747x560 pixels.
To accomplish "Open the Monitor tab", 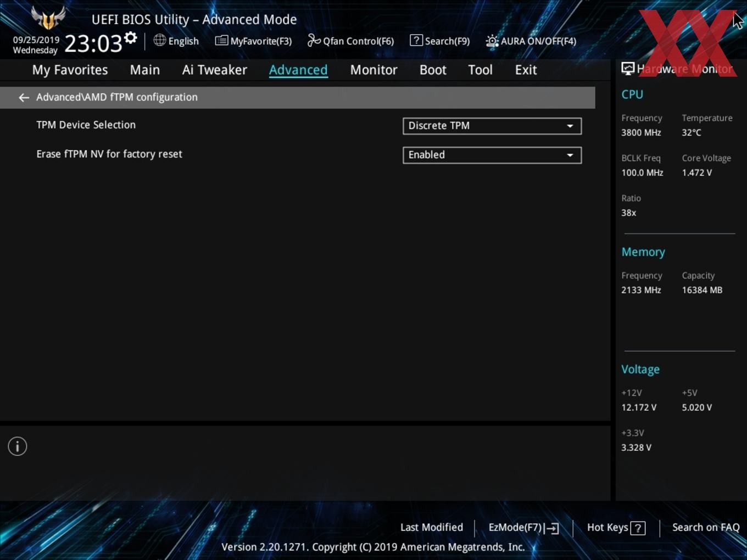I will 374,70.
